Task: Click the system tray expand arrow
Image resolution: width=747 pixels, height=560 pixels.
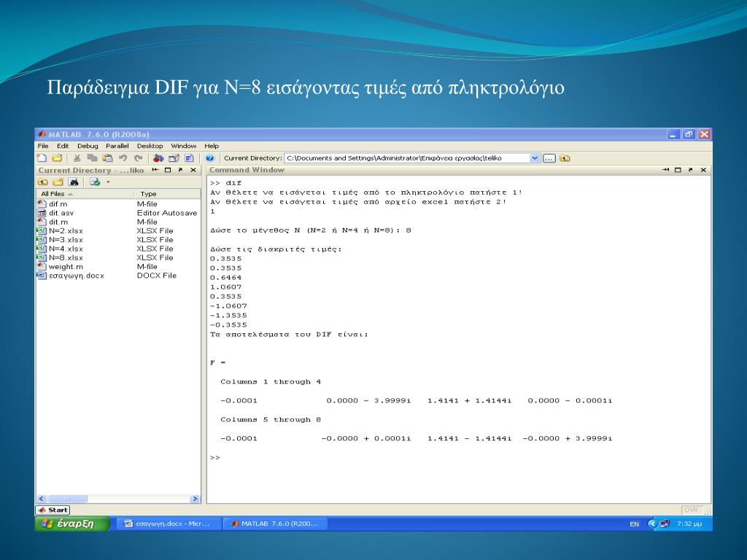Action: click(652, 524)
